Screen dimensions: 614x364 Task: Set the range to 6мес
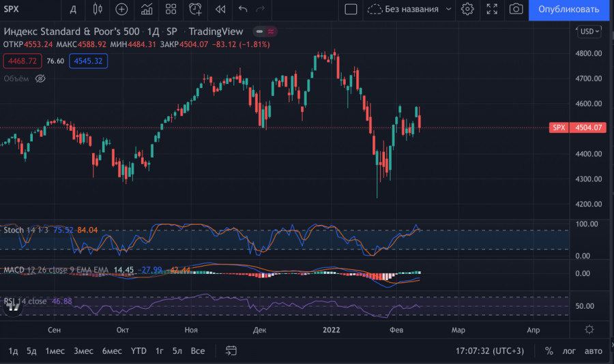click(x=112, y=350)
